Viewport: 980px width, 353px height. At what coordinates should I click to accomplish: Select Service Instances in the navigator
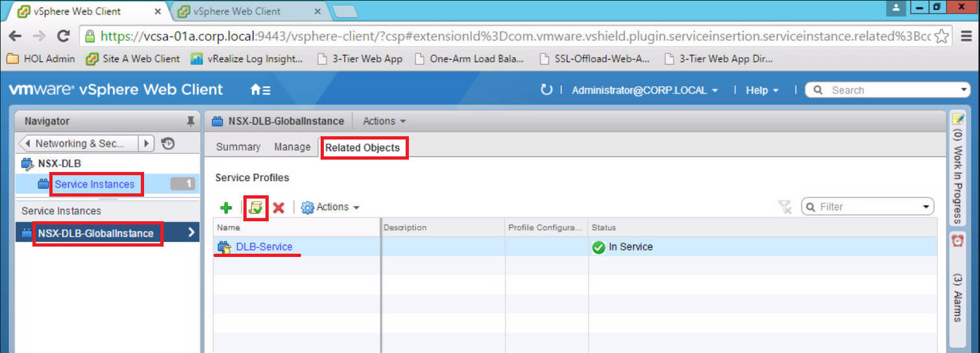94,184
